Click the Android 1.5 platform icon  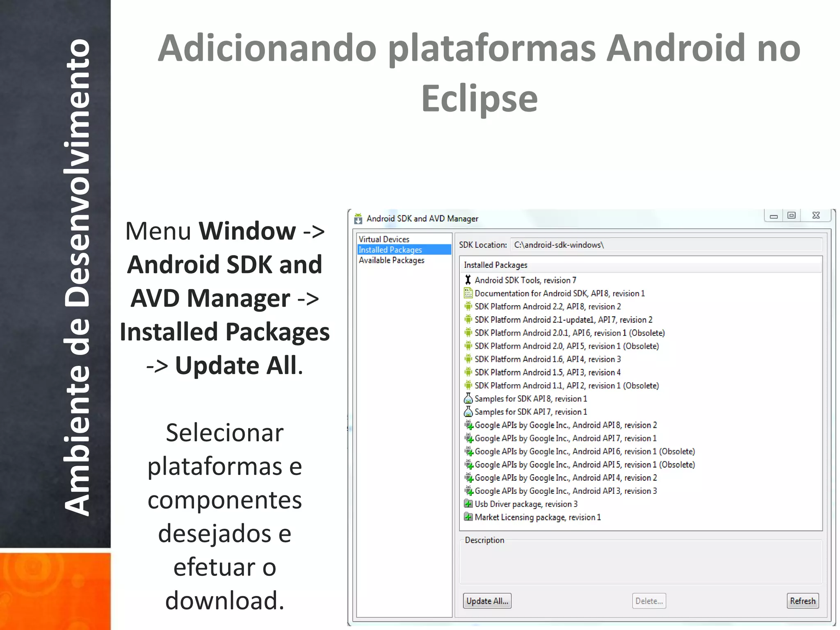tap(468, 372)
